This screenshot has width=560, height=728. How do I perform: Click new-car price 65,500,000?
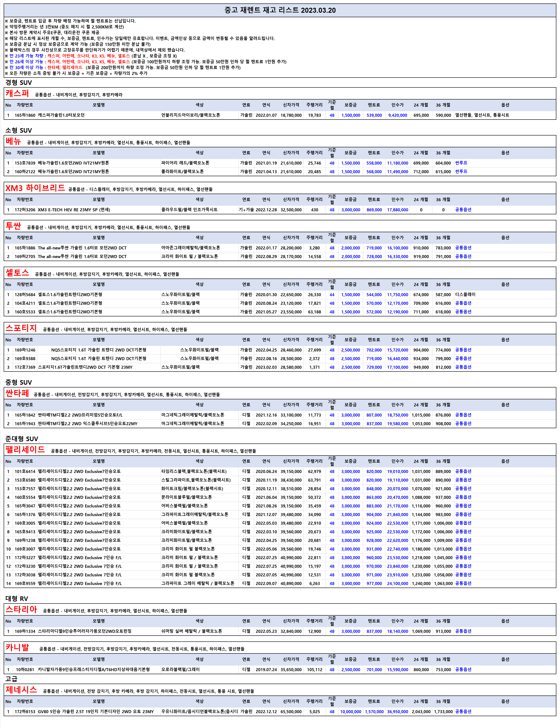[291, 712]
